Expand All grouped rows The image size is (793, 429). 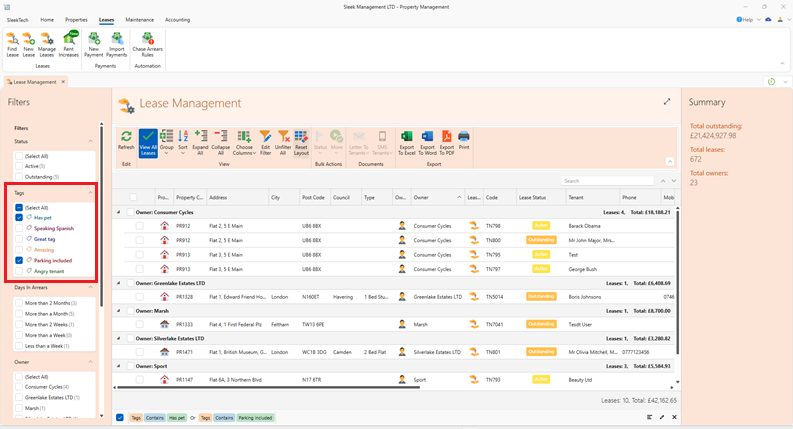(200, 143)
